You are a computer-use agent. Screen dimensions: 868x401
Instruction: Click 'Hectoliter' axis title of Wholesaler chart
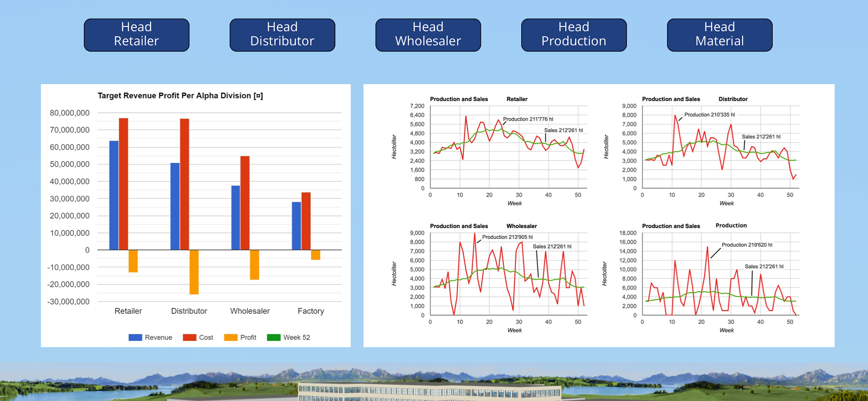point(394,274)
